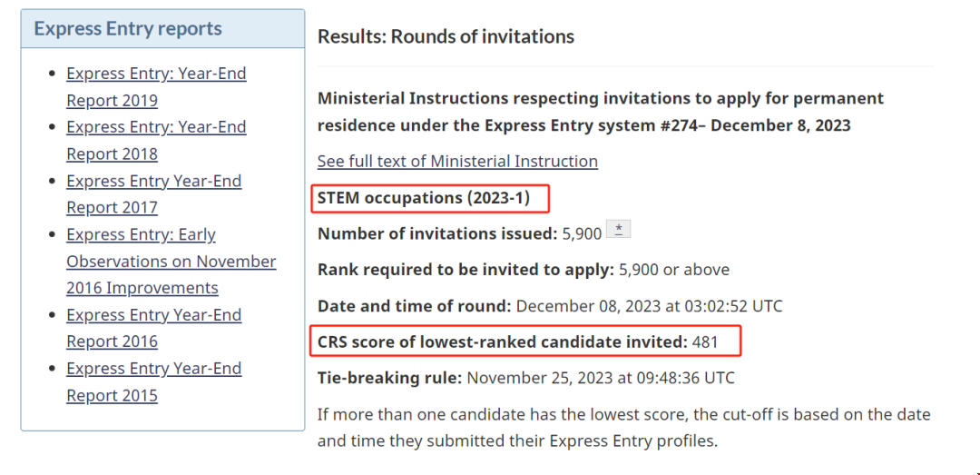Click the 481 CRS score value
980x475 pixels.
point(705,341)
